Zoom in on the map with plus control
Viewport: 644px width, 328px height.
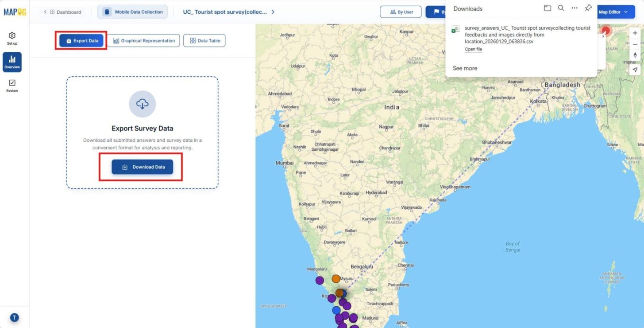[635, 33]
